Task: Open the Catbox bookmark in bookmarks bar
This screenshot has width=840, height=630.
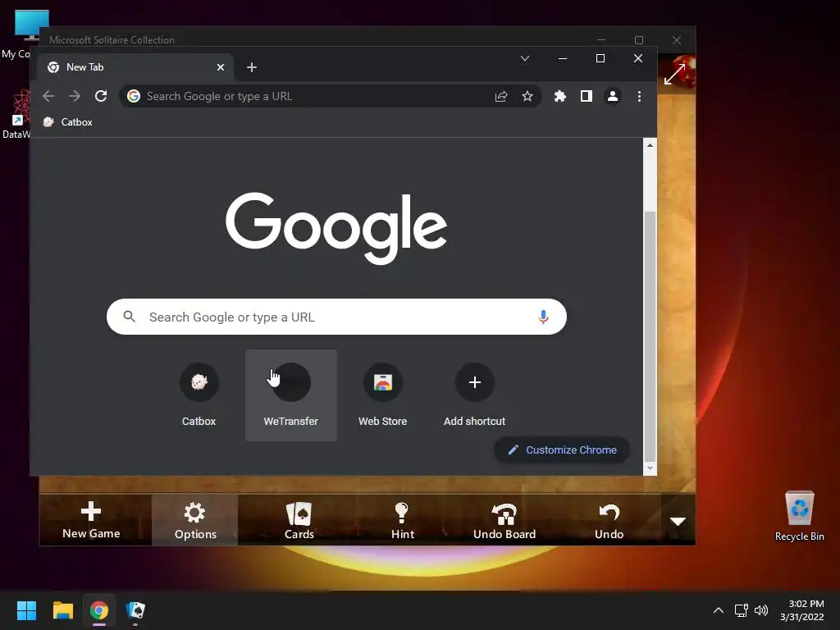Action: (x=68, y=122)
